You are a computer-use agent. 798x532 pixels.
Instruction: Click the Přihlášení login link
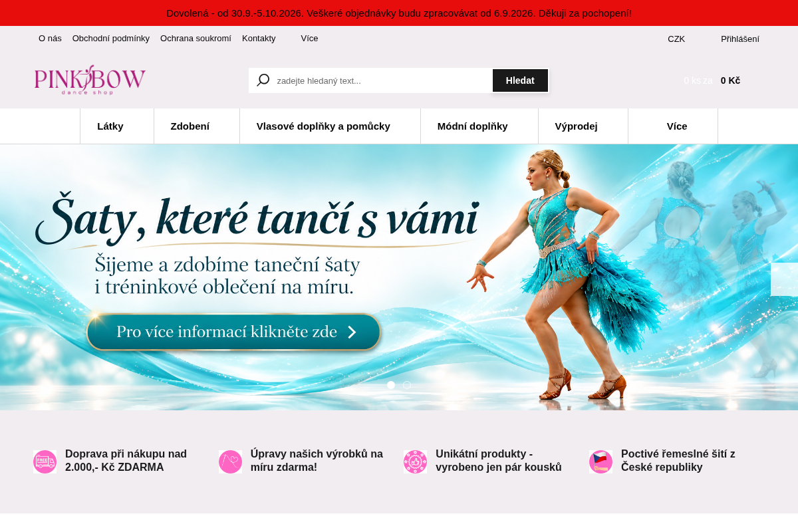coord(740,39)
